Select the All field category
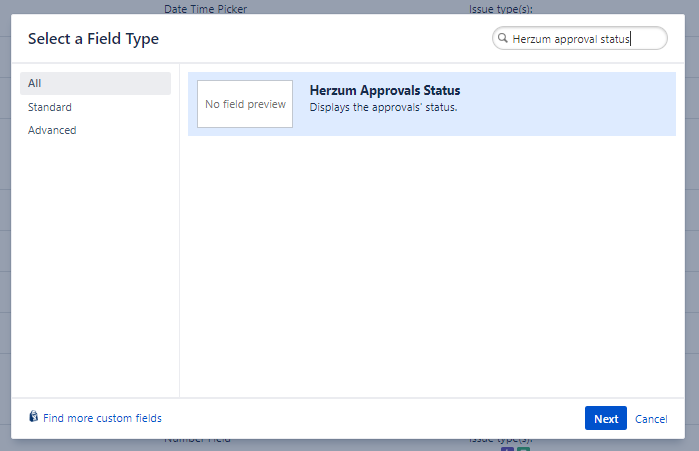699x451 pixels. (95, 83)
